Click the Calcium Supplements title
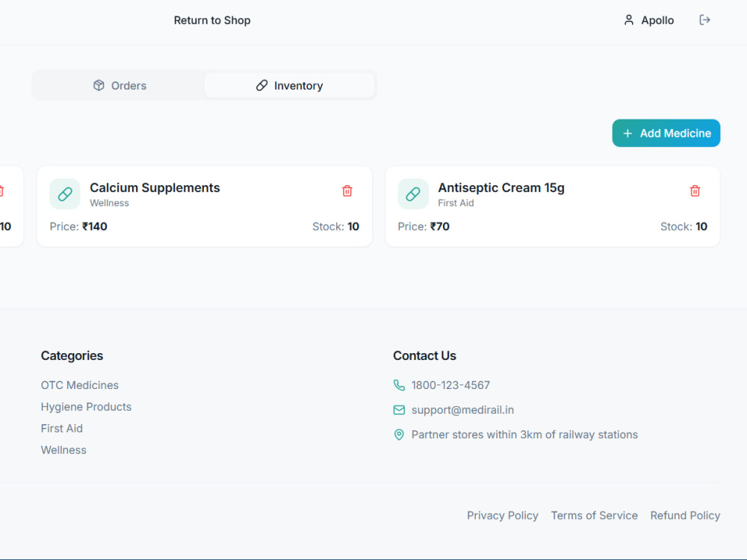 pos(155,187)
